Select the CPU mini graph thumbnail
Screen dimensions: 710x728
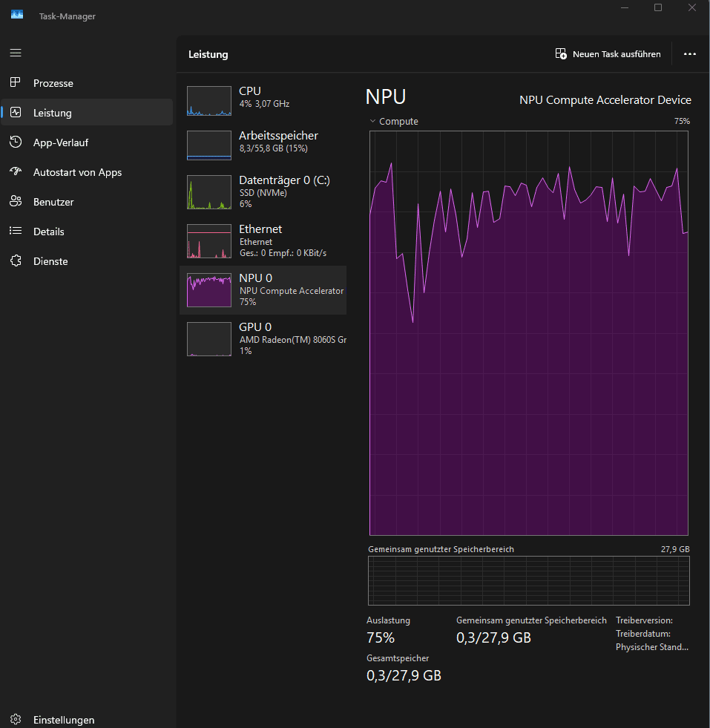(208, 101)
